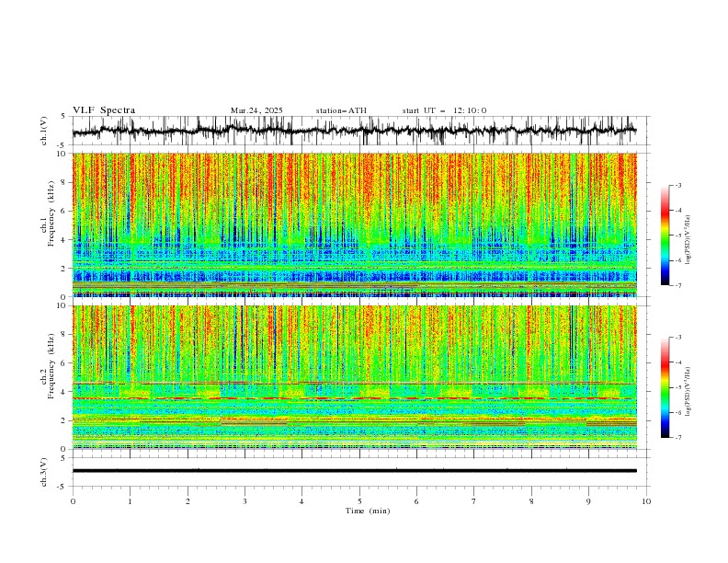Click the ch.2 'Frequency (kHz)' axis label

51,366
